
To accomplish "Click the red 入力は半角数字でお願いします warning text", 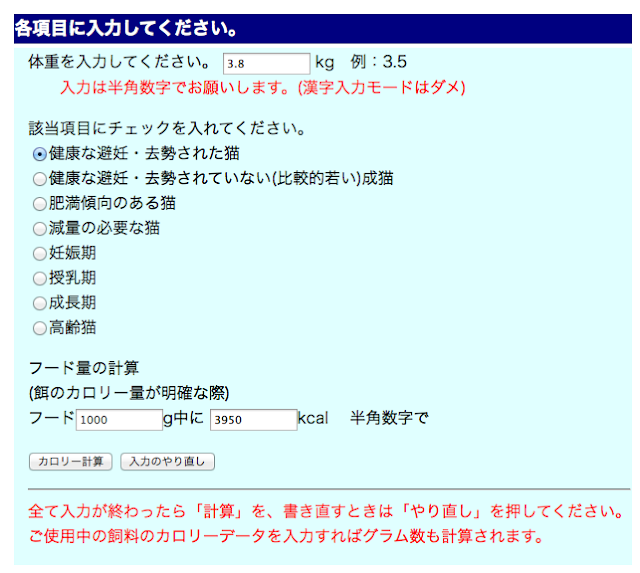I will pyautogui.click(x=263, y=87).
